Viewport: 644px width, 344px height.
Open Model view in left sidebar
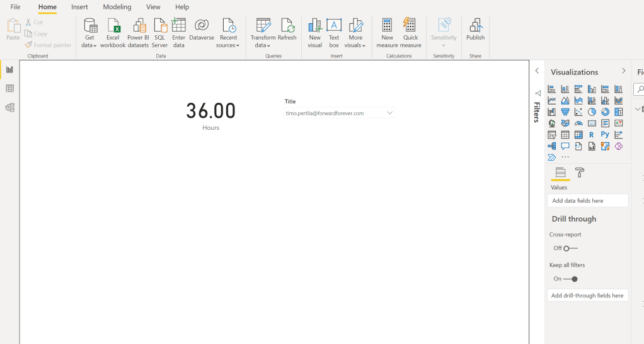pos(9,108)
